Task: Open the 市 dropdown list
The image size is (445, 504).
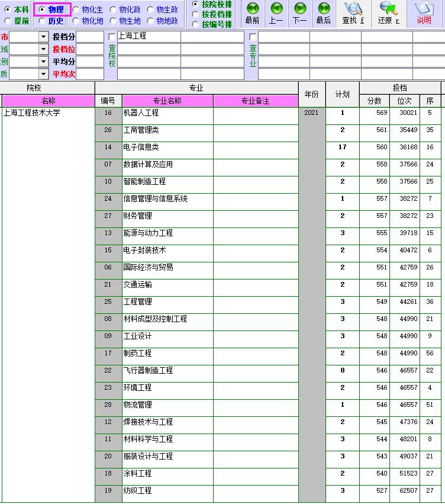Action: click(43, 37)
